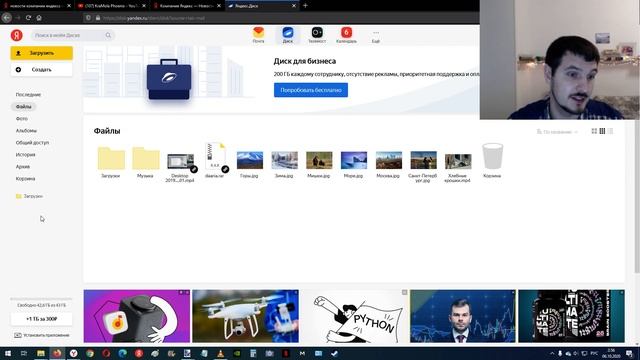
Task: Open a new browser tab
Action: (305, 6)
